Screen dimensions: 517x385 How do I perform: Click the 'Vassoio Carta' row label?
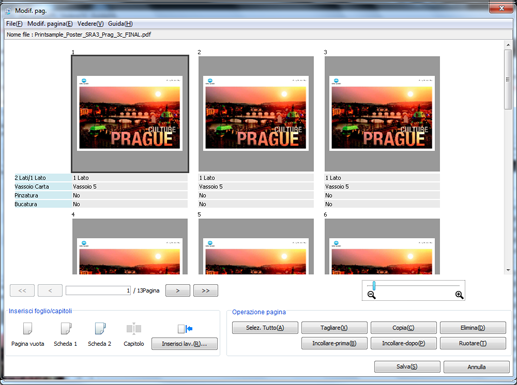tap(32, 186)
